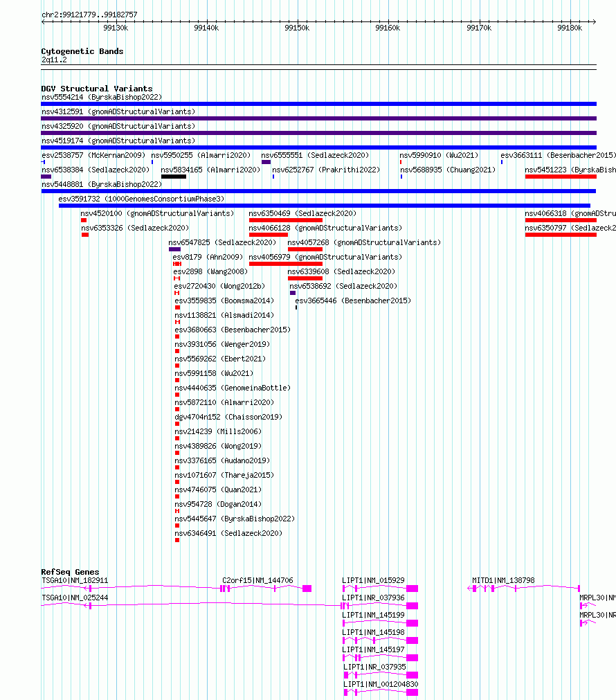
Task: Open esv3663111 (Besenbacher2015) label
Action: click(x=558, y=155)
